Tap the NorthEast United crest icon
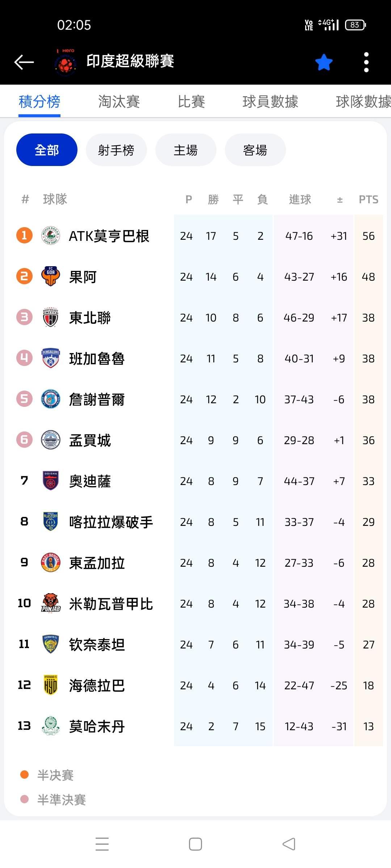The height and width of the screenshot is (868, 391). point(51,318)
